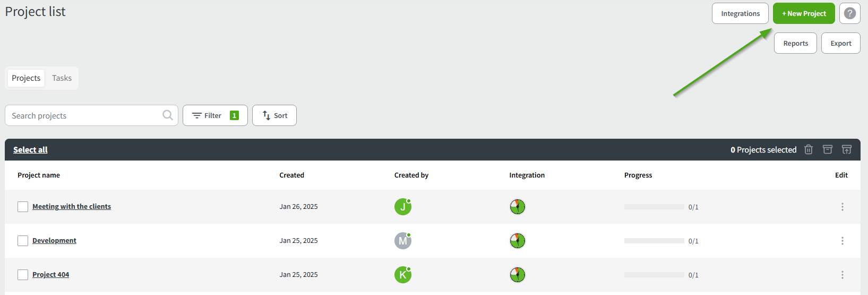Click the integration icon for Development
Screen dimensions: 868x295
(x=517, y=241)
